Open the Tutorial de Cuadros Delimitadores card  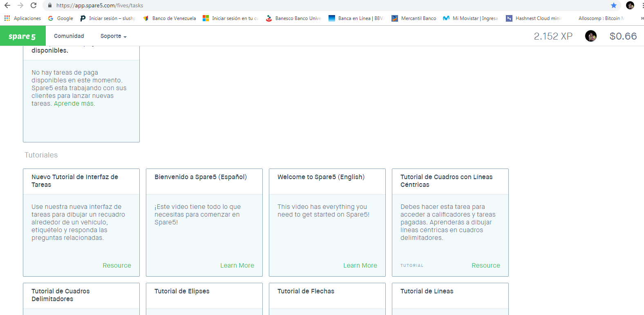(x=81, y=299)
